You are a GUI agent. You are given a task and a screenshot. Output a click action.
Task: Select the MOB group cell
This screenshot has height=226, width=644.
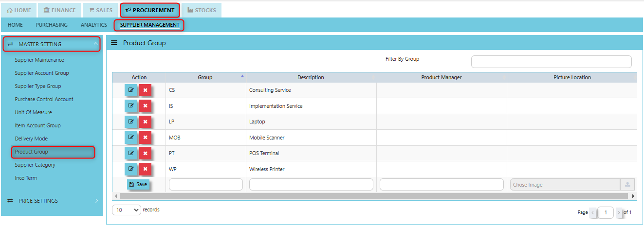(206, 138)
